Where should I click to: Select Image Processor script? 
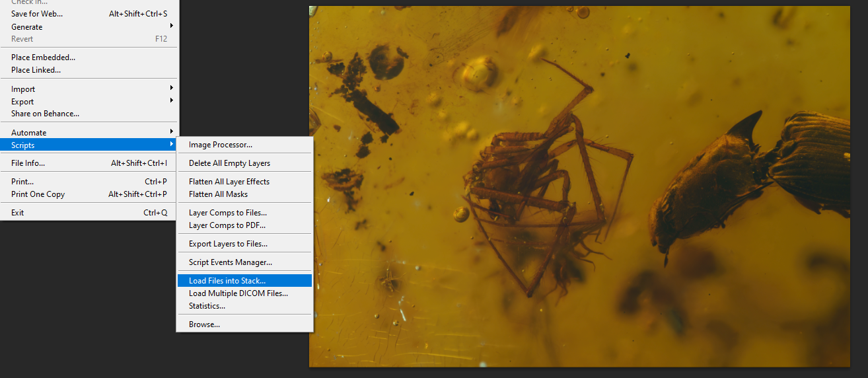click(x=221, y=145)
